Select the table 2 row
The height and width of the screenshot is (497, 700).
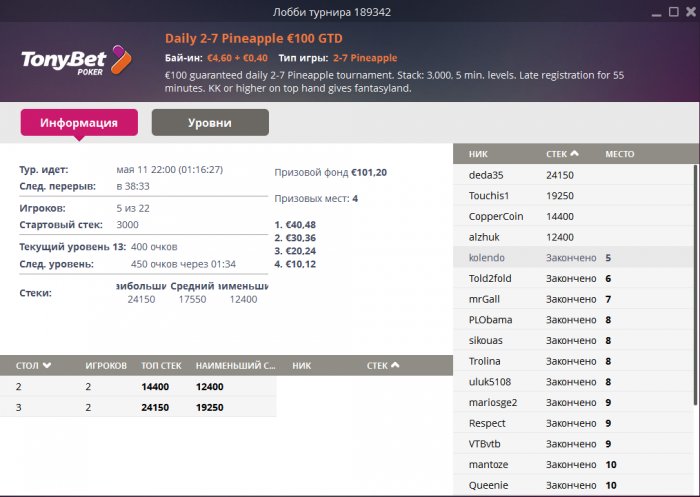point(138,386)
